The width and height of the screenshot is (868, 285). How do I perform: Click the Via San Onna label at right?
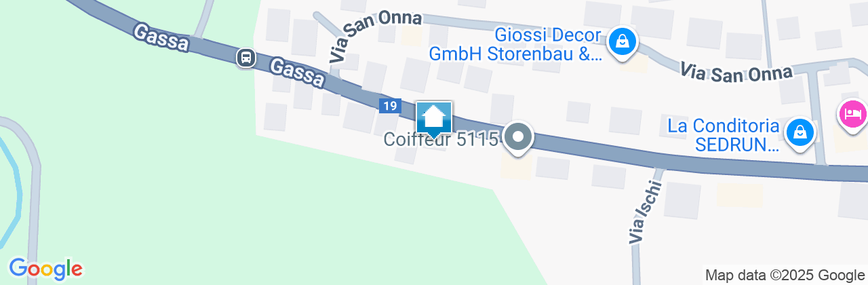736,72
